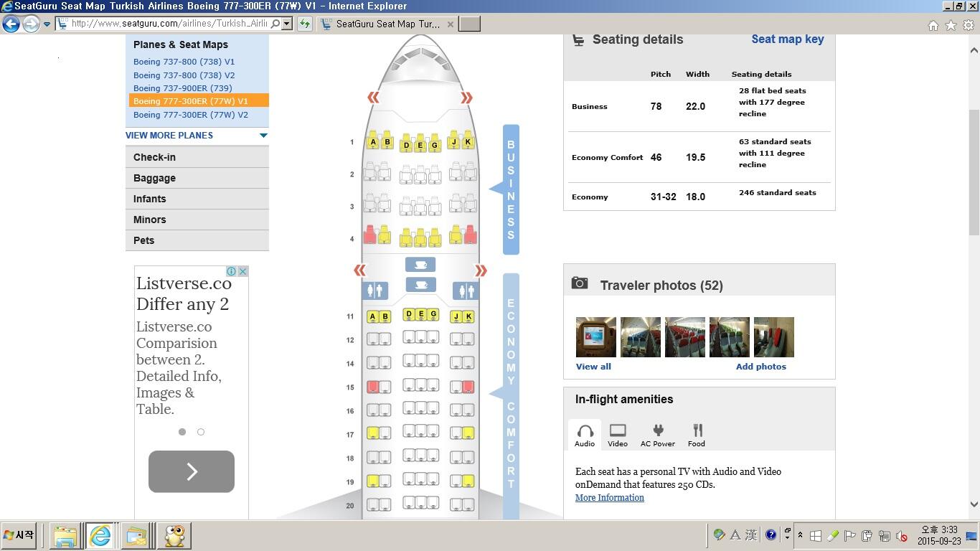Open the fifth traveler photo thumbnail
The width and height of the screenshot is (980, 551).
(774, 337)
